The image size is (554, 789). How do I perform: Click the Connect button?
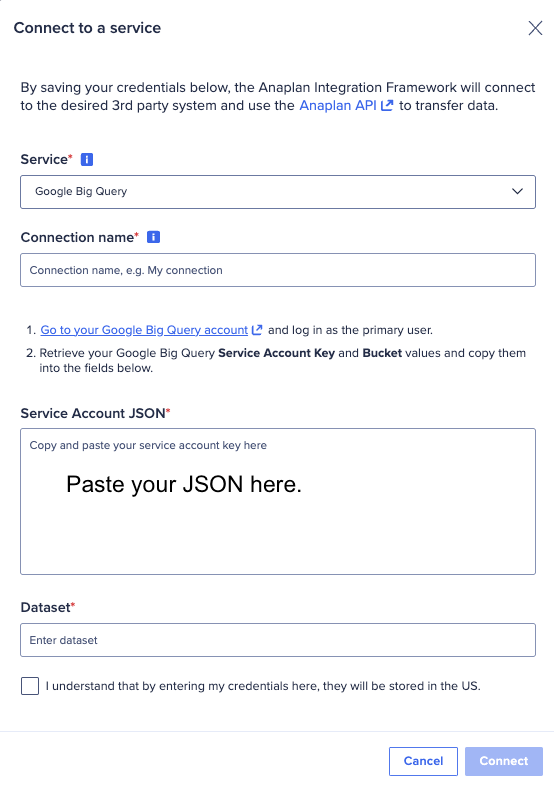(504, 761)
